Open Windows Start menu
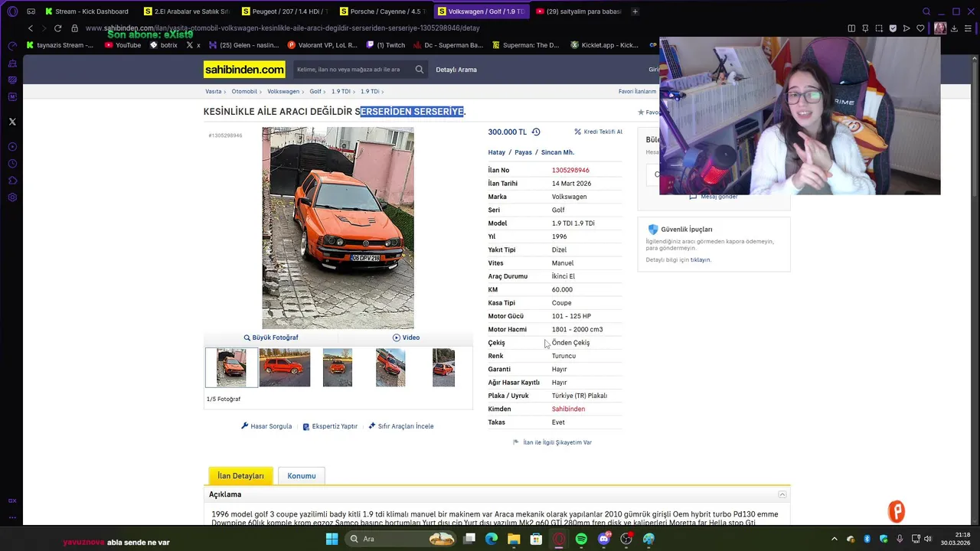The width and height of the screenshot is (980, 551). tap(332, 539)
